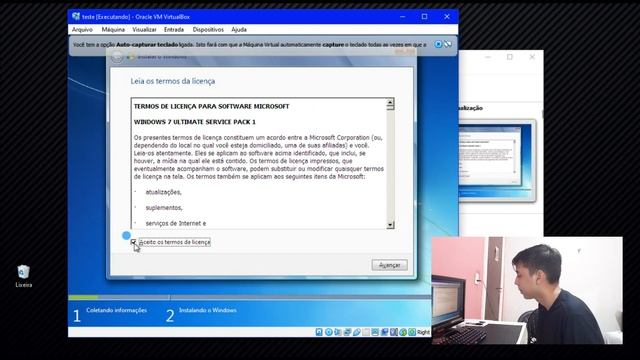Click the hard disk activity status icon
Viewport: 640px width, 360px height.
319,332
